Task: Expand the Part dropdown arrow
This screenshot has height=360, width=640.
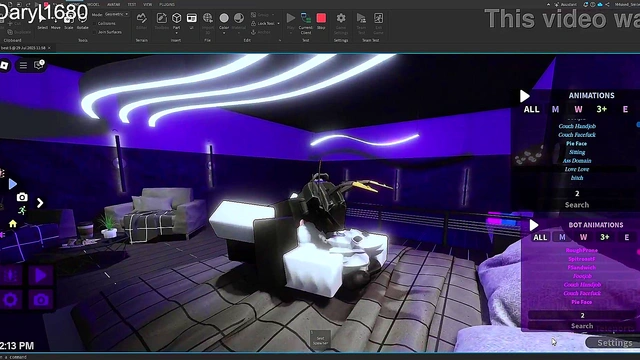Action: click(176, 33)
